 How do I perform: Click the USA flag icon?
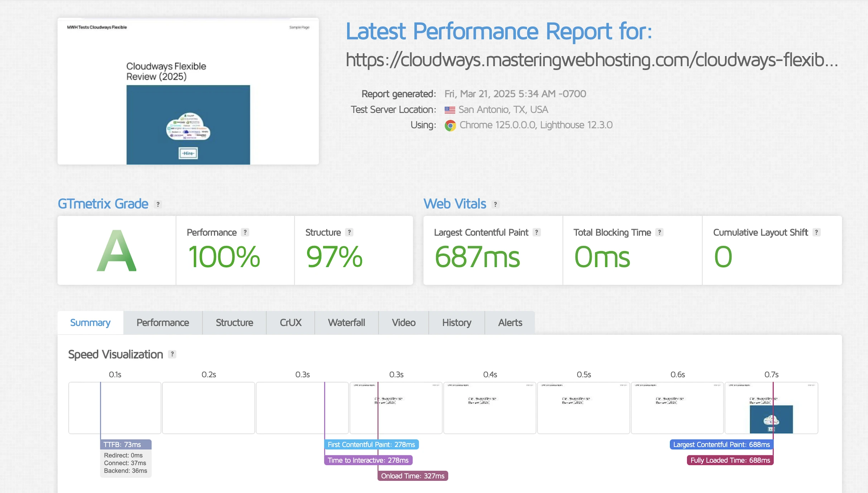(450, 110)
